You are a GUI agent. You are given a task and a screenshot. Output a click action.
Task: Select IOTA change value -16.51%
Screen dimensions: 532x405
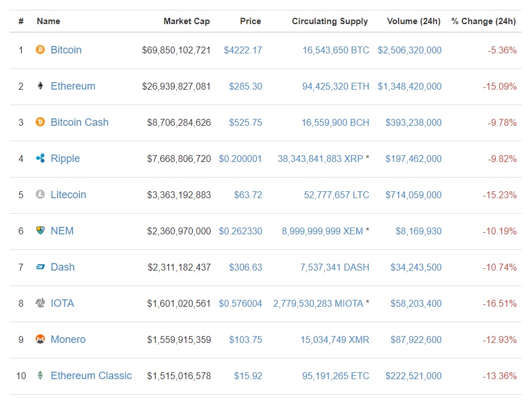pos(500,304)
